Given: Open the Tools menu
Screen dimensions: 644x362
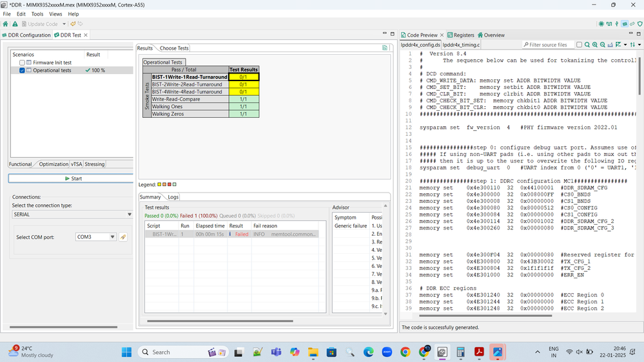Looking at the screenshot, I should (x=37, y=14).
